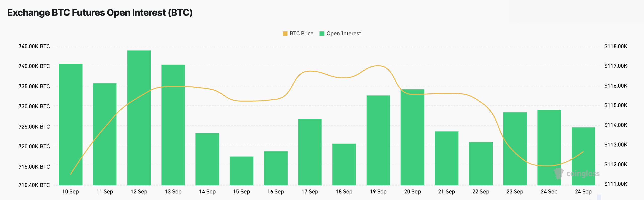
Task: Toggle the Open Interest series label
Action: (344, 34)
